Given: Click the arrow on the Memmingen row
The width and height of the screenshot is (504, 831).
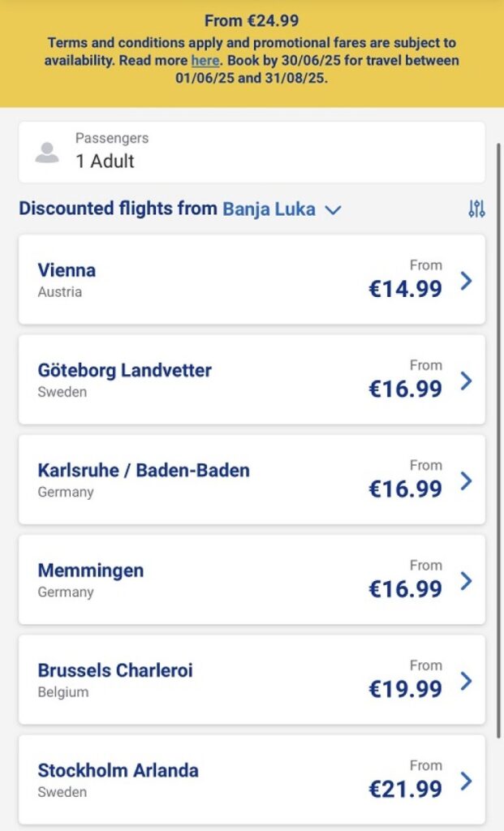Looking at the screenshot, I should (466, 581).
